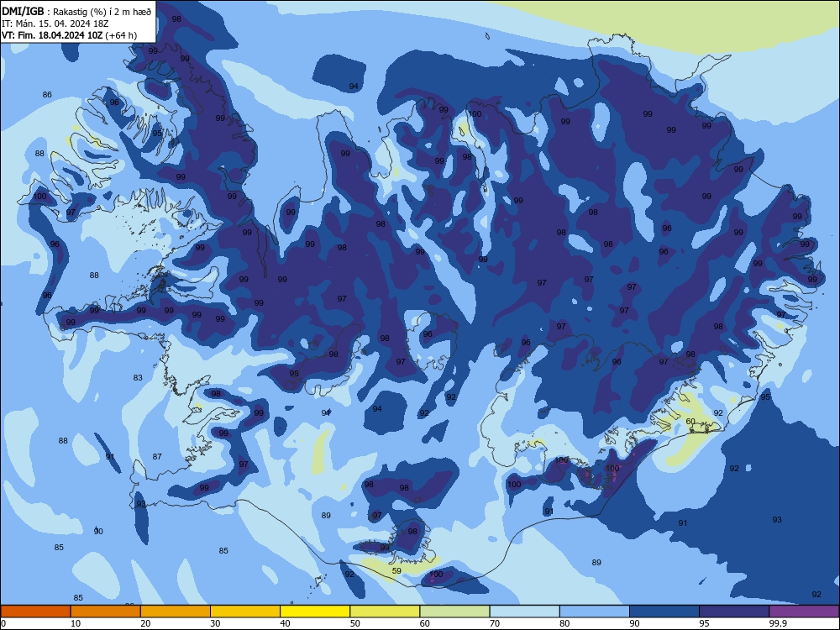
Task: Click the orange 10–20 legend swatch
Action: [x=106, y=612]
